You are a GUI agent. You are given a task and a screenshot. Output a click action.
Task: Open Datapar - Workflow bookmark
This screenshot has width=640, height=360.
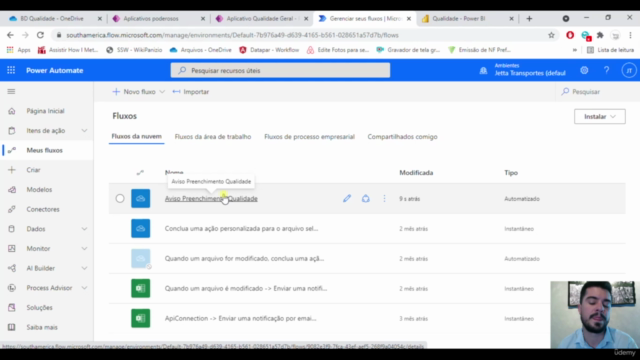(269, 50)
